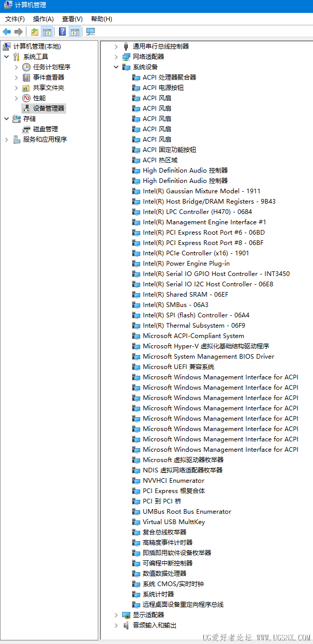Expand the 共享文件夹 node
313x644 pixels.
[x=16, y=88]
